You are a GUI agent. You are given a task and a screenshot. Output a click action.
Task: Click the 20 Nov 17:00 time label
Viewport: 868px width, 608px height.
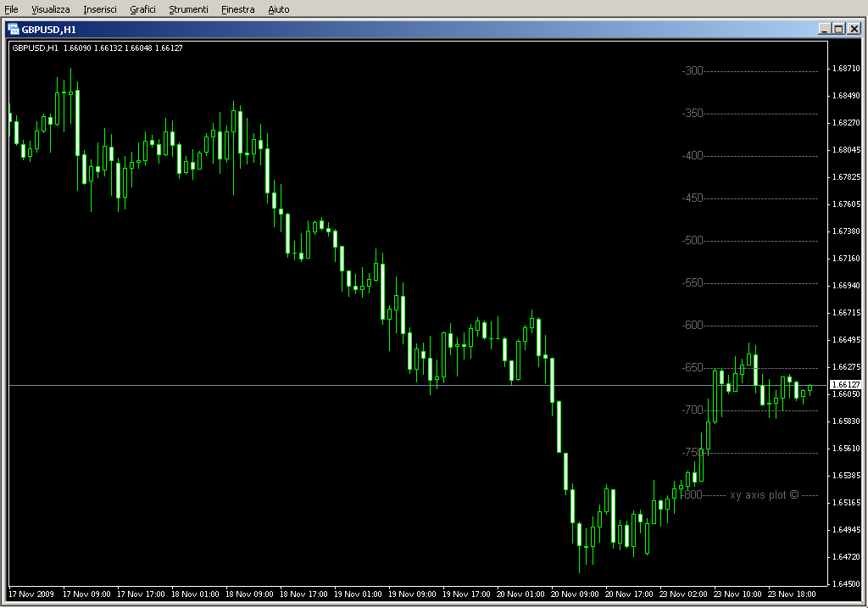(x=629, y=594)
